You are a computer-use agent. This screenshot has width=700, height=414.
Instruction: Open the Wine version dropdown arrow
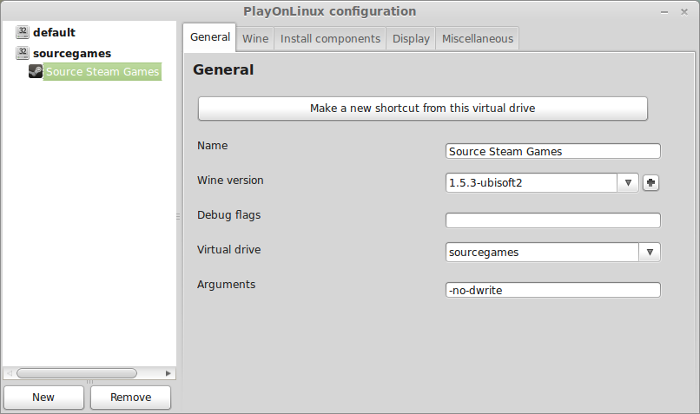(x=628, y=183)
